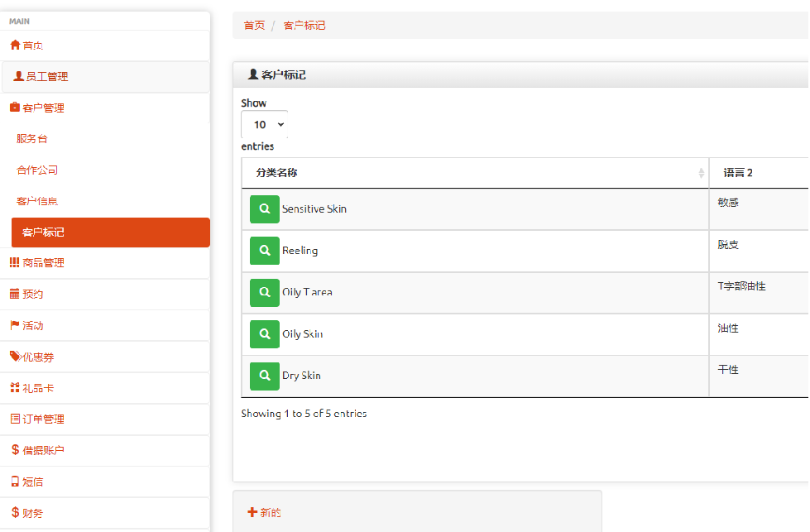Click the 'Showing 1 to 5 of 5 entries' text

point(304,414)
